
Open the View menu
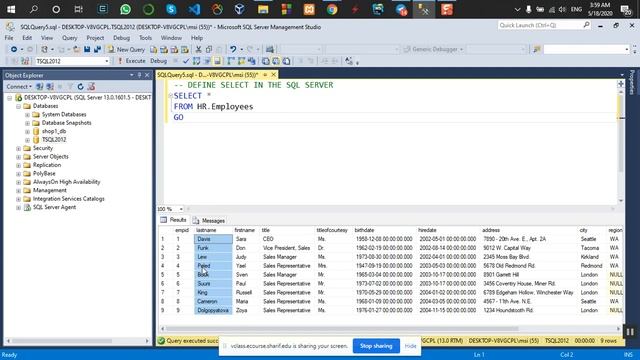point(47,38)
